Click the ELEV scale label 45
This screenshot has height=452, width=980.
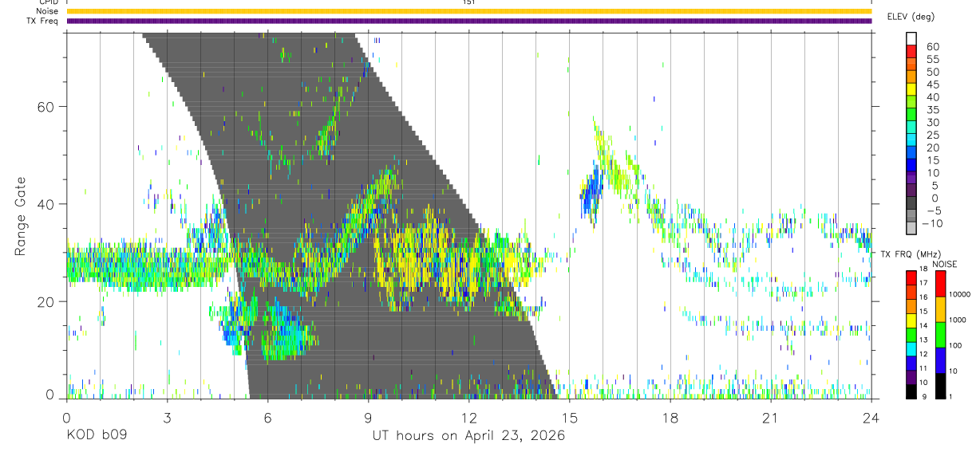(x=932, y=85)
